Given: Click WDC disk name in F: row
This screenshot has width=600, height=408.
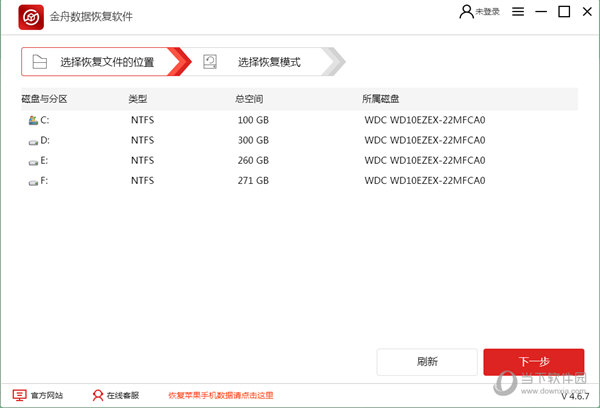Looking at the screenshot, I should 425,181.
